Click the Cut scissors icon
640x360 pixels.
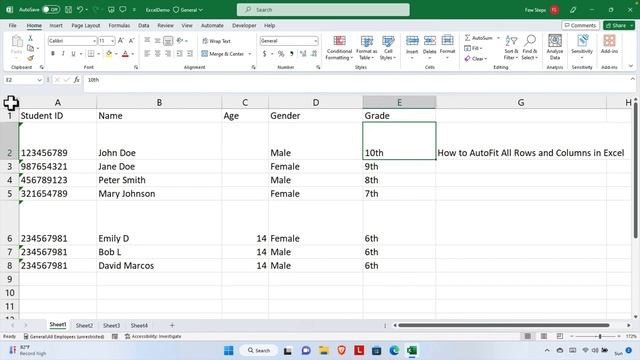[30, 38]
